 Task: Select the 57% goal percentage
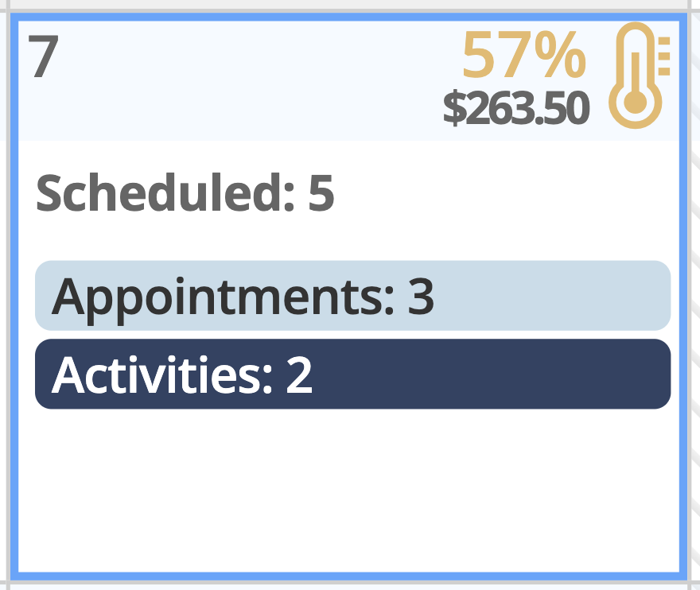(523, 57)
